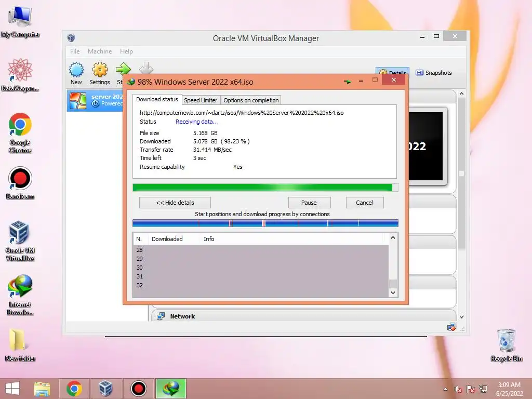
Task: Open VirtualBox Settings gear icon
Action: point(99,73)
